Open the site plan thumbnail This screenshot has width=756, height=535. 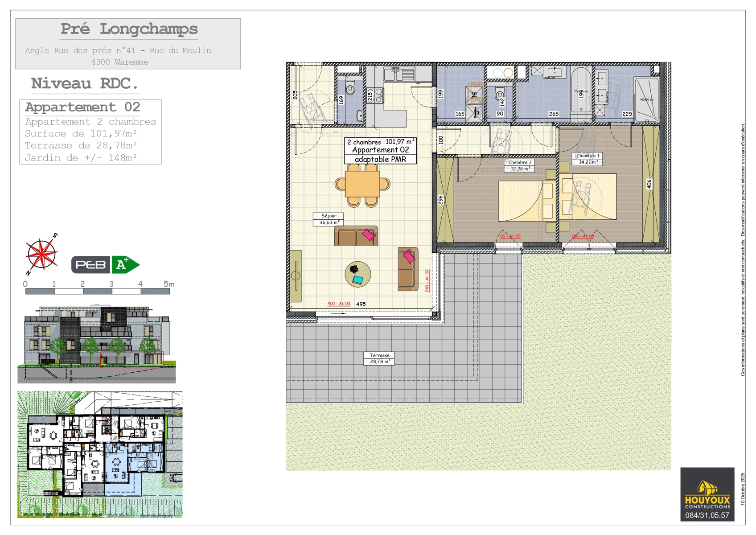[100, 455]
